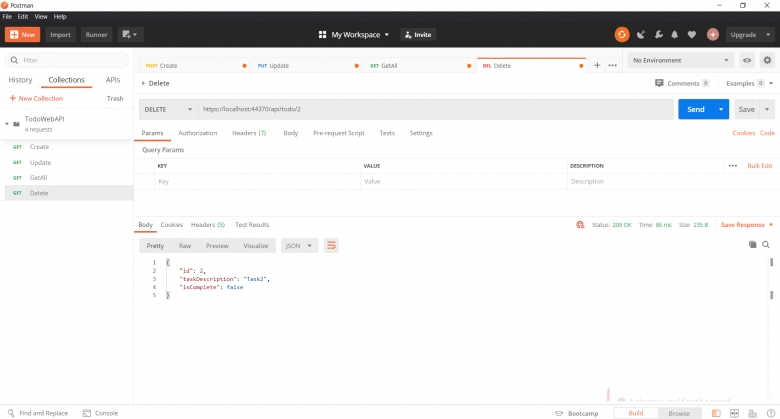Open the user avatar menu
This screenshot has width=780, height=419.
[x=713, y=34]
